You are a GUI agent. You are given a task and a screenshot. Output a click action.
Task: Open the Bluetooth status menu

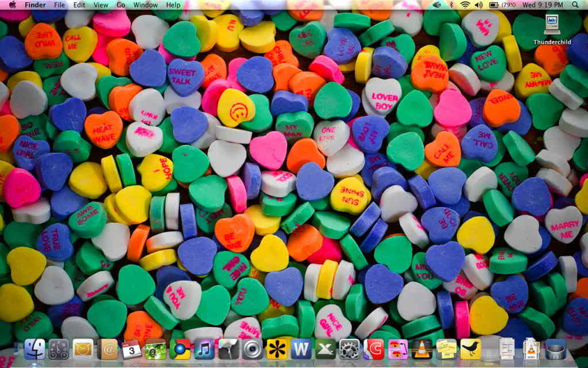click(451, 5)
